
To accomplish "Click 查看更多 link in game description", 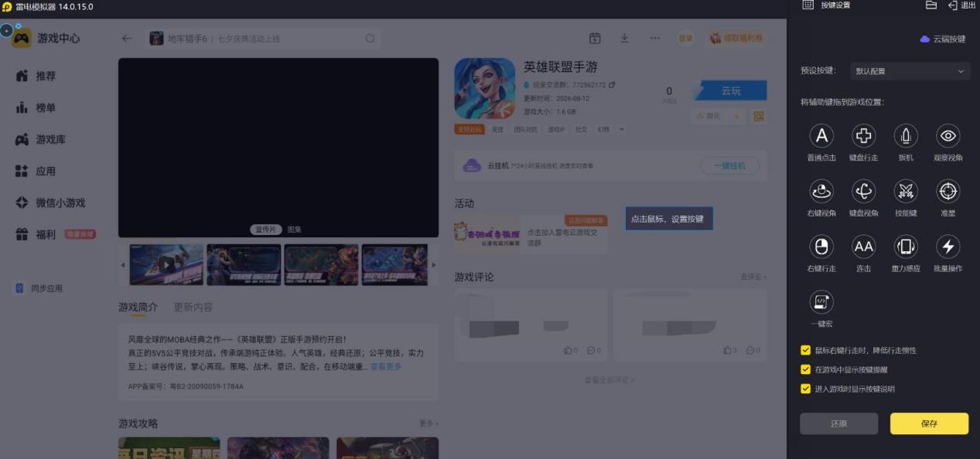I will pos(386,366).
